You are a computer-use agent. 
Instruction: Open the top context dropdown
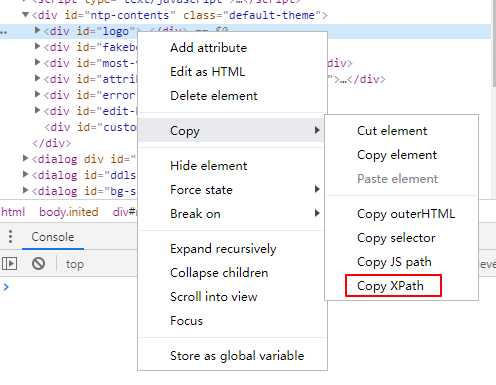(x=75, y=264)
